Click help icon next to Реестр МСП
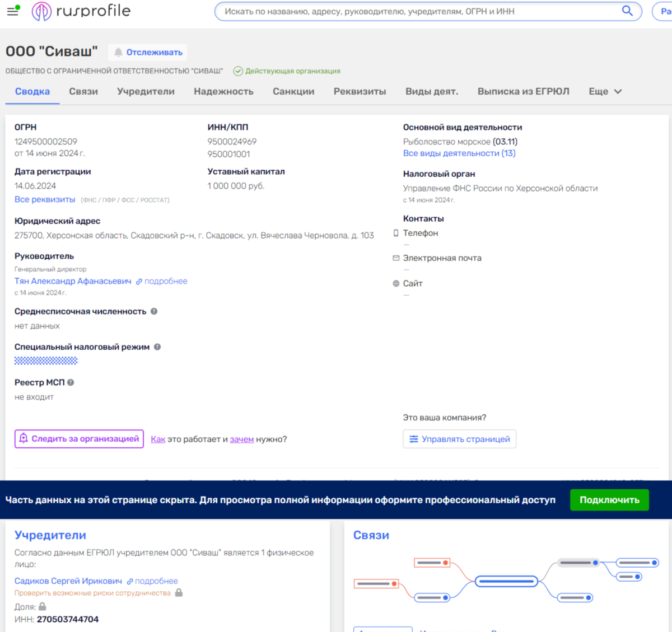 point(71,382)
